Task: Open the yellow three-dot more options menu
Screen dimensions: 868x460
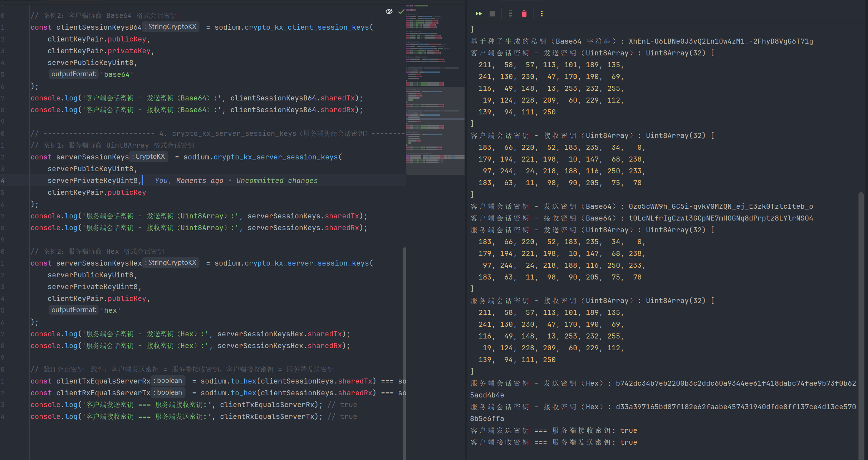Action: click(x=542, y=14)
